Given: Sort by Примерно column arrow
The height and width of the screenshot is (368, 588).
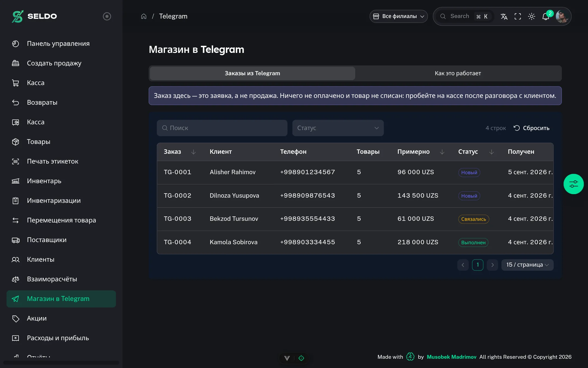Looking at the screenshot, I should click(x=442, y=152).
